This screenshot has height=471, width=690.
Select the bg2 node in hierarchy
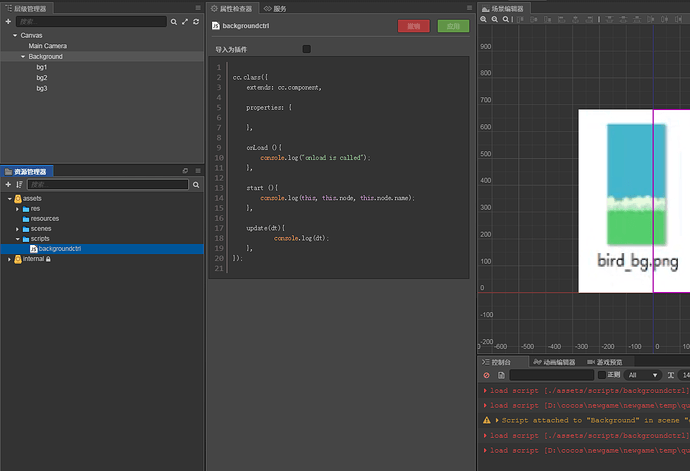coord(42,78)
